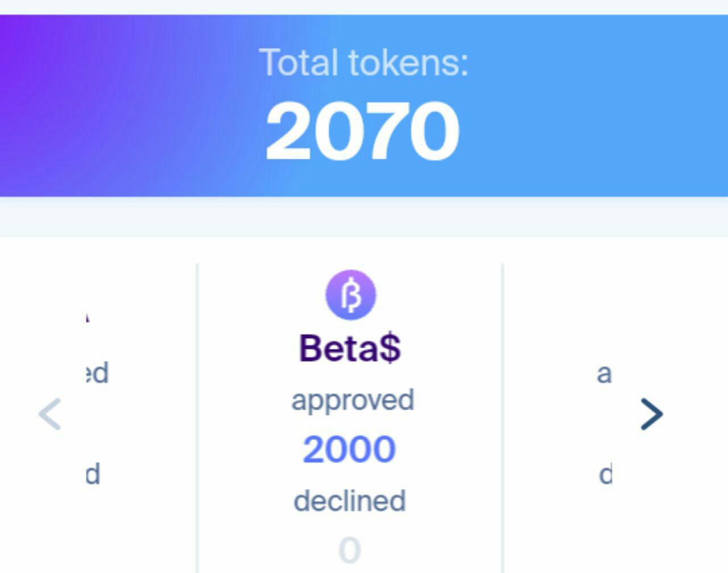Click the cut-off "d" label on left card
This screenshot has height=573, width=728.
(93, 474)
